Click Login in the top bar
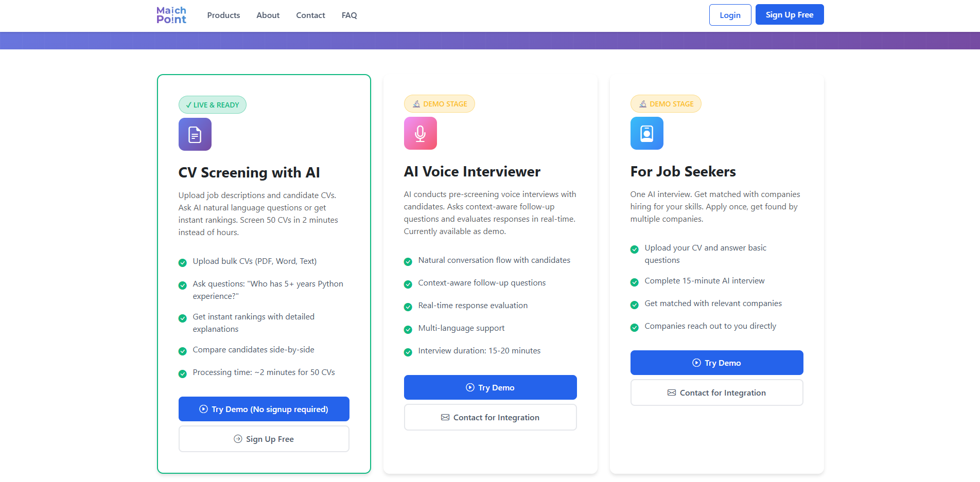The width and height of the screenshot is (980, 482). pos(730,14)
